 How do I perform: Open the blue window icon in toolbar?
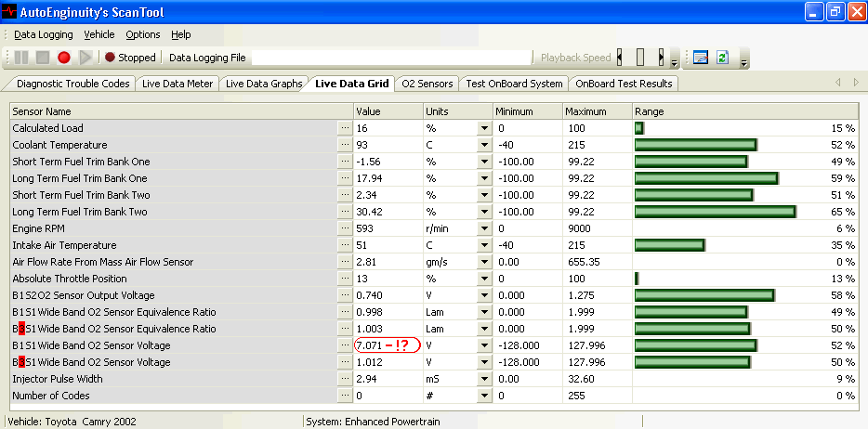coord(700,58)
